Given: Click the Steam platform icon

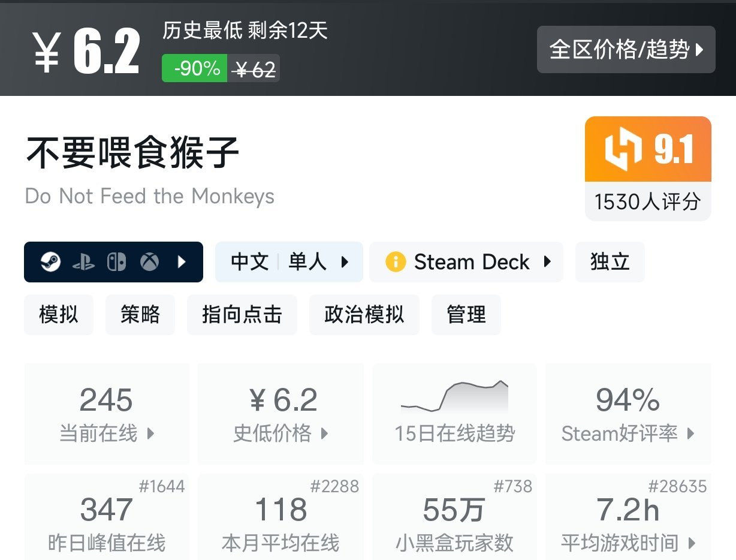Looking at the screenshot, I should [x=51, y=262].
